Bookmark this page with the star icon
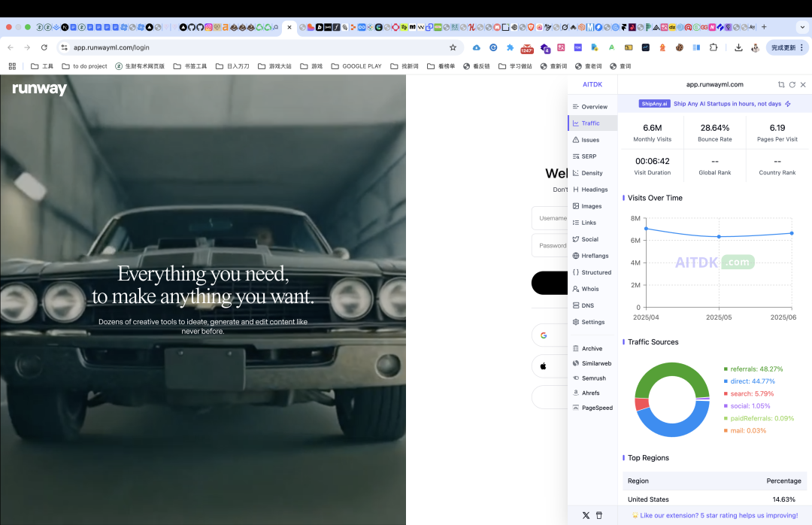Image resolution: width=812 pixels, height=525 pixels. pyautogui.click(x=453, y=47)
